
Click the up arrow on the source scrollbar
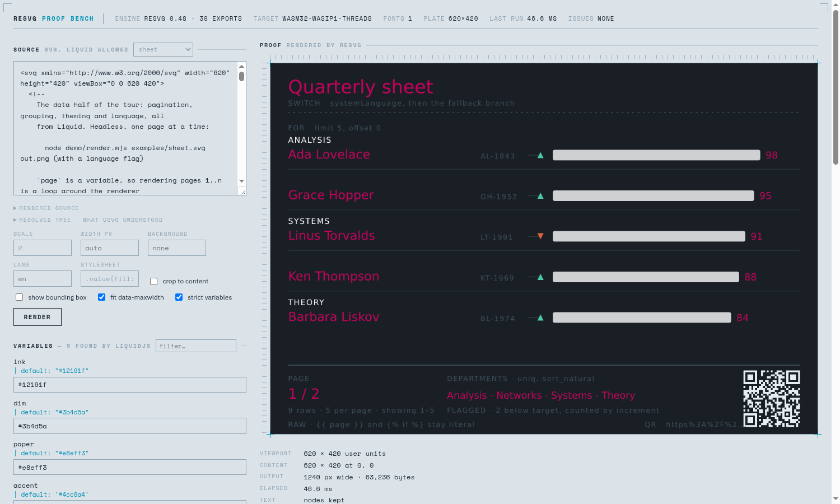(x=241, y=66)
